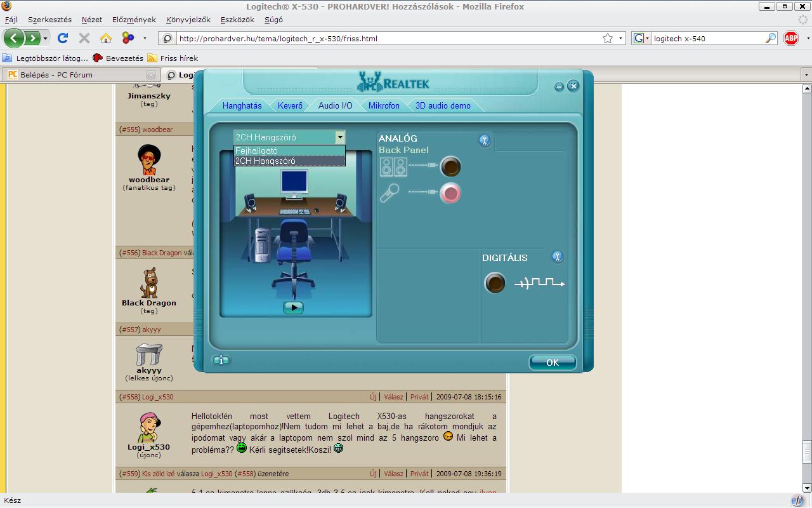The image size is (812, 508).
Task: Close the Realtek audio manager with X
Action: click(x=573, y=86)
